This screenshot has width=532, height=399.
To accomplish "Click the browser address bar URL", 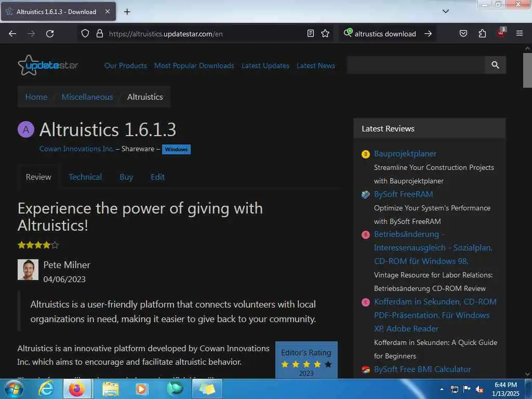I will pos(166,34).
